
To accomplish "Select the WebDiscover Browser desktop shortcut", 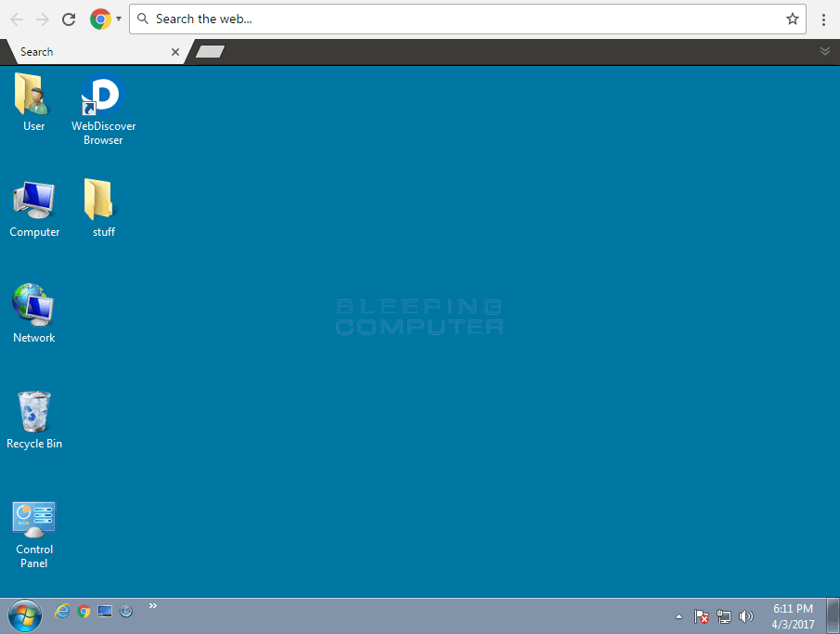I will tap(103, 110).
